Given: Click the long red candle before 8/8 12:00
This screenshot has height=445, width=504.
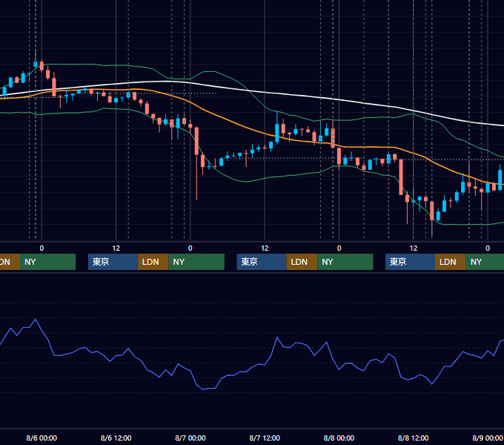Looking at the screenshot, I should coord(401,177).
